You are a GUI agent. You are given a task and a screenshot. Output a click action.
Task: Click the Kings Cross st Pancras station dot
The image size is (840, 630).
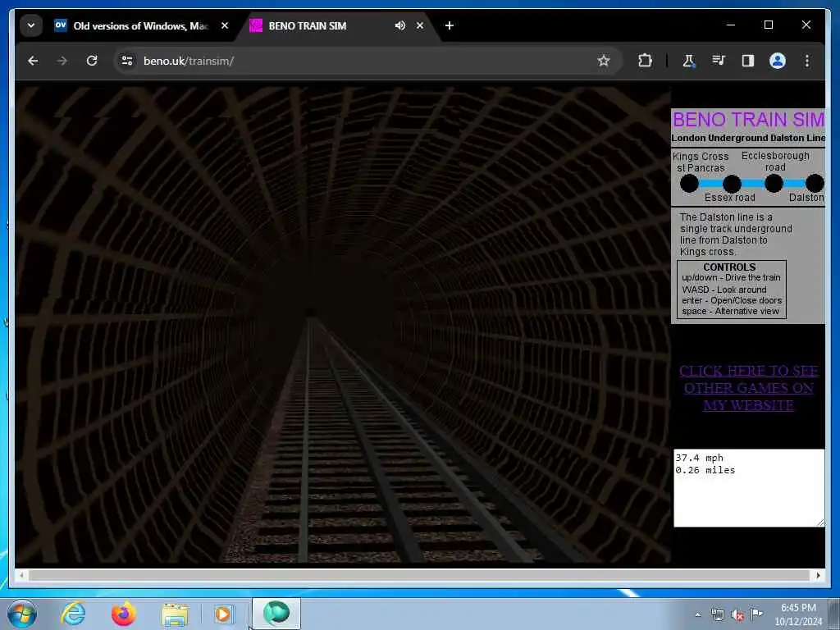pos(689,183)
